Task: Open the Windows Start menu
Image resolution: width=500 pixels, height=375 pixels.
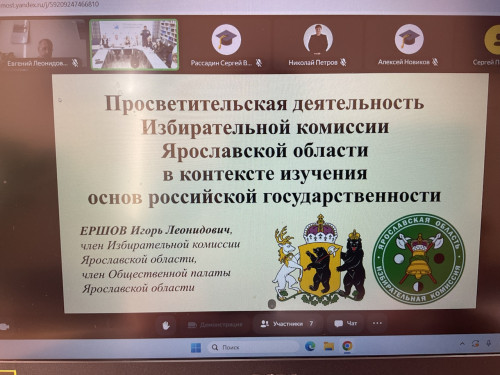Action: pos(196,348)
